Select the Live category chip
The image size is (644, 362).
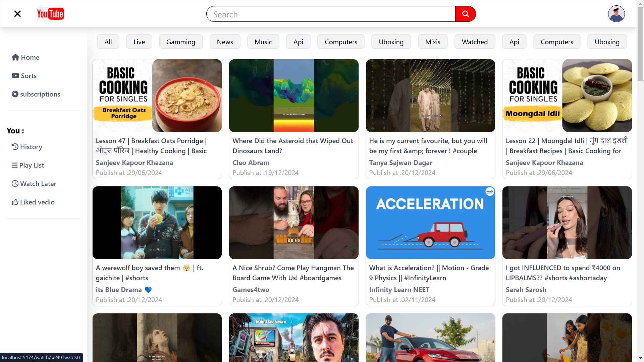139,42
